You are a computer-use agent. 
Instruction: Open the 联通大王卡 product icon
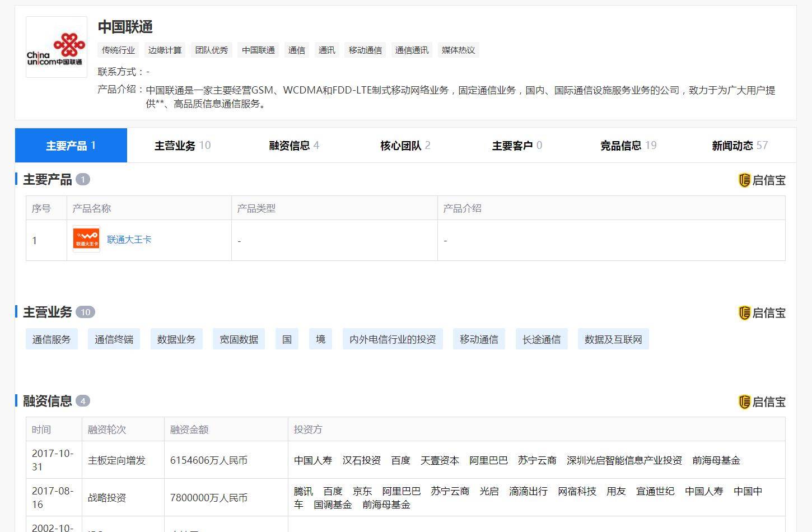coord(86,240)
